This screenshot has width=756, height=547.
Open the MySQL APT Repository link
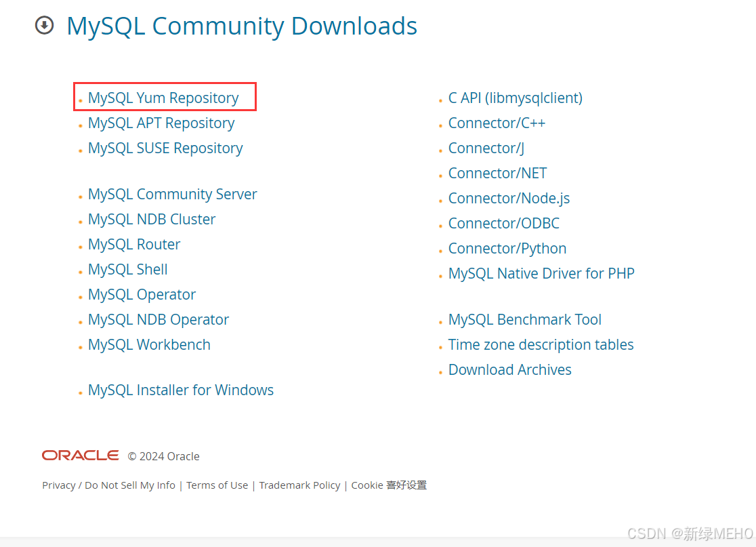point(161,123)
